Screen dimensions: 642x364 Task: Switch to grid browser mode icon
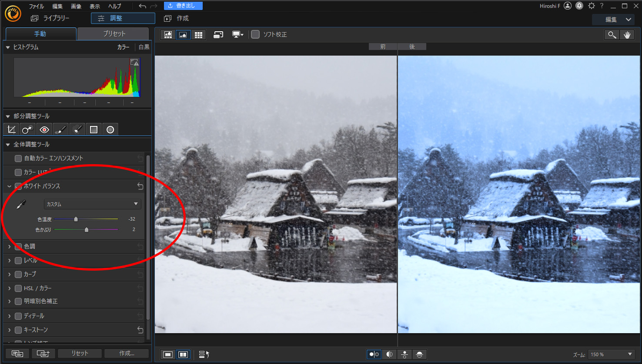(x=198, y=35)
